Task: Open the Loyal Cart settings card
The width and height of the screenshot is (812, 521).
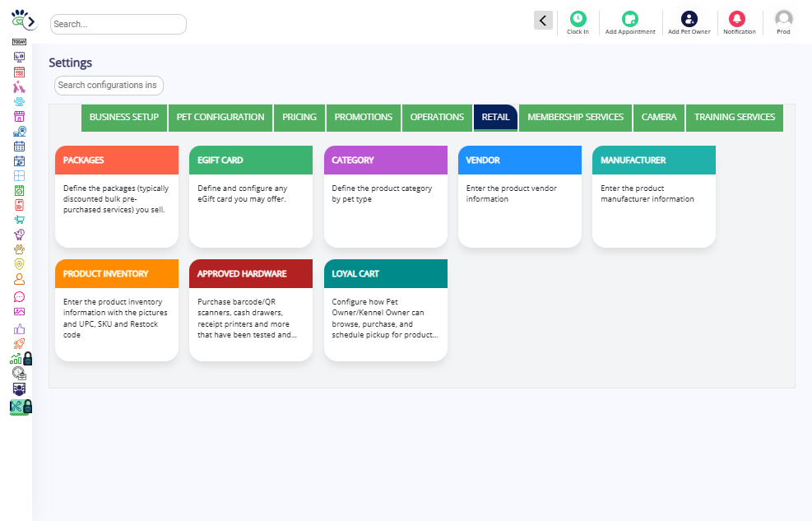Action: tap(385, 309)
